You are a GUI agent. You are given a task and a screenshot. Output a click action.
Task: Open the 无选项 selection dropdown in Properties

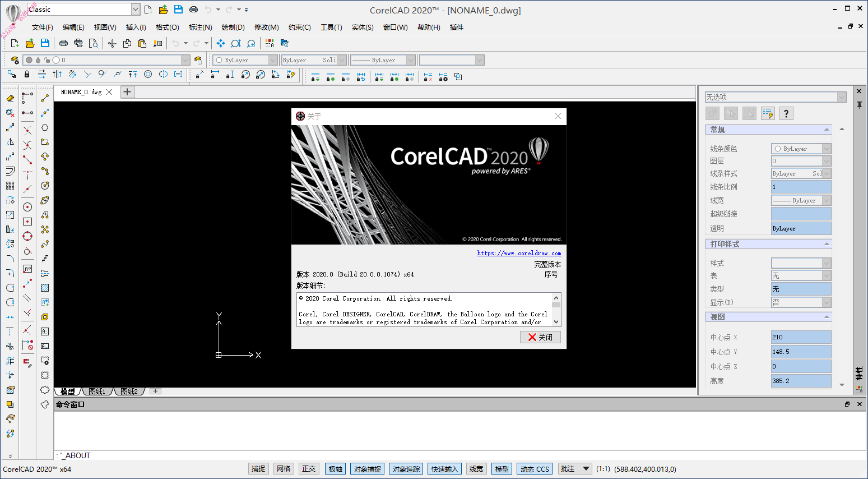842,97
